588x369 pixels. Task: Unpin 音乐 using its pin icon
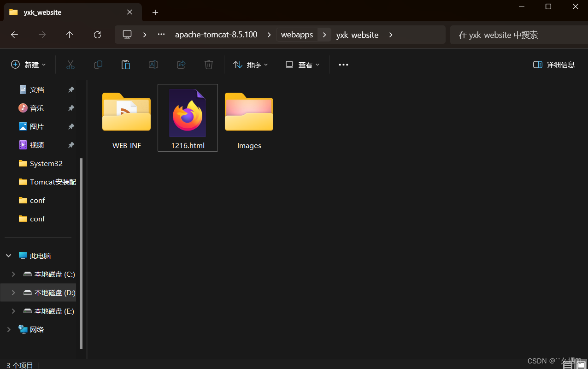coord(71,108)
